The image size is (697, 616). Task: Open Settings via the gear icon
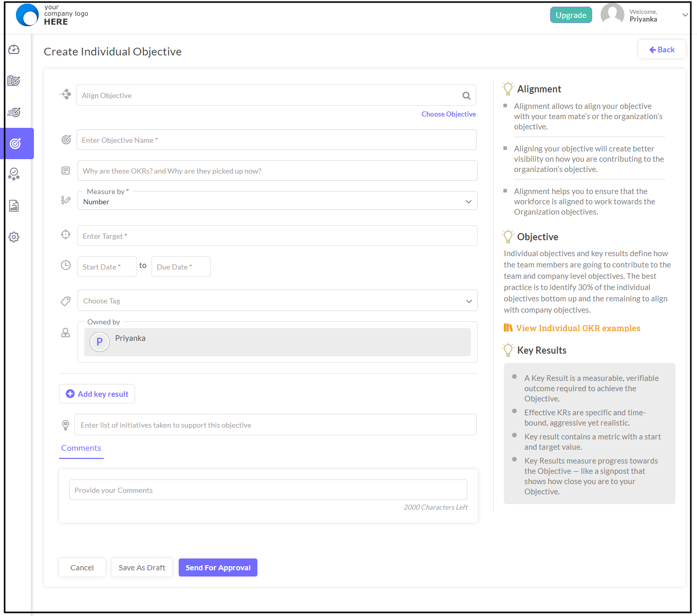click(13, 237)
